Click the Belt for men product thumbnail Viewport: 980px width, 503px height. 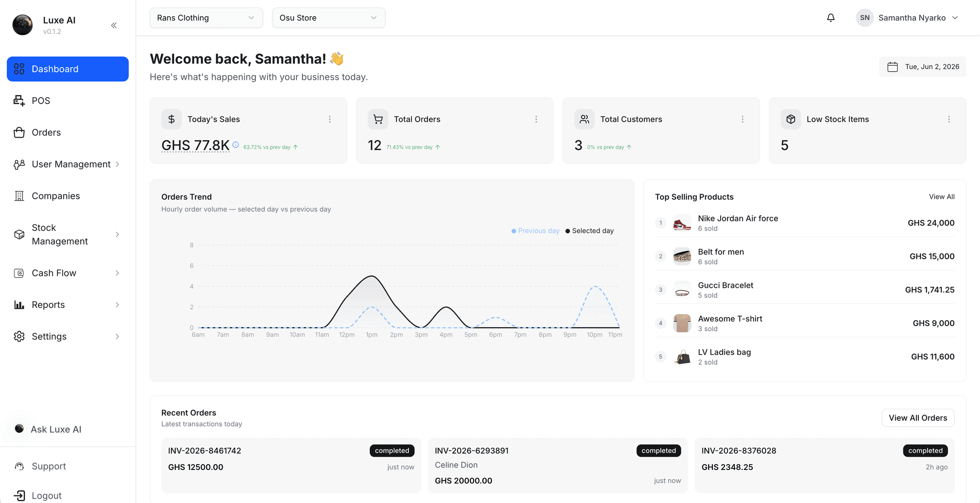pyautogui.click(x=682, y=256)
